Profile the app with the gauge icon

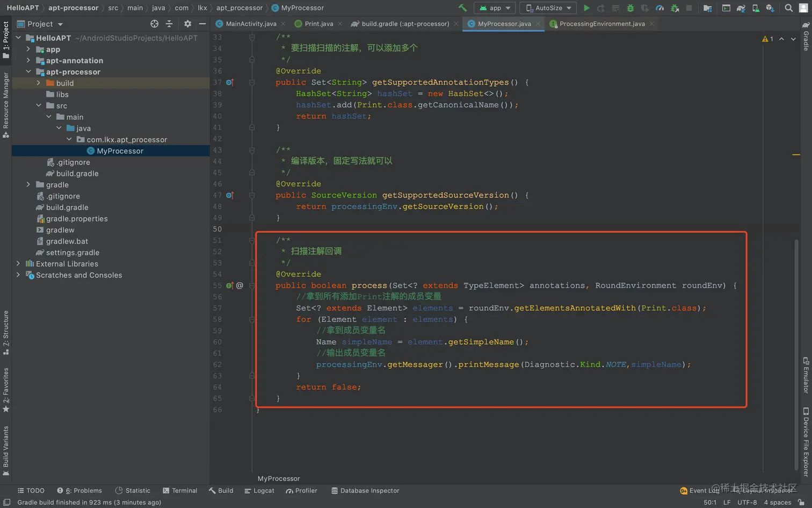coord(660,8)
